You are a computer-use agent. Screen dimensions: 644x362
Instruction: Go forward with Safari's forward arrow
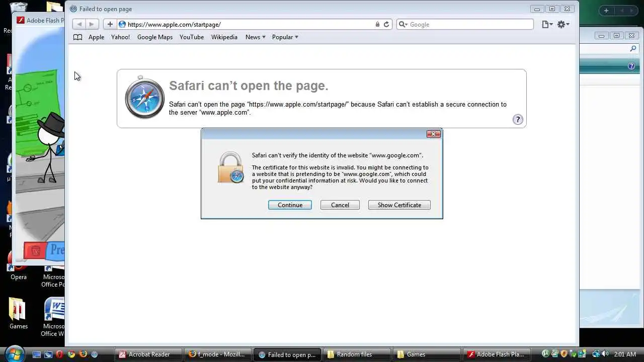tap(92, 24)
